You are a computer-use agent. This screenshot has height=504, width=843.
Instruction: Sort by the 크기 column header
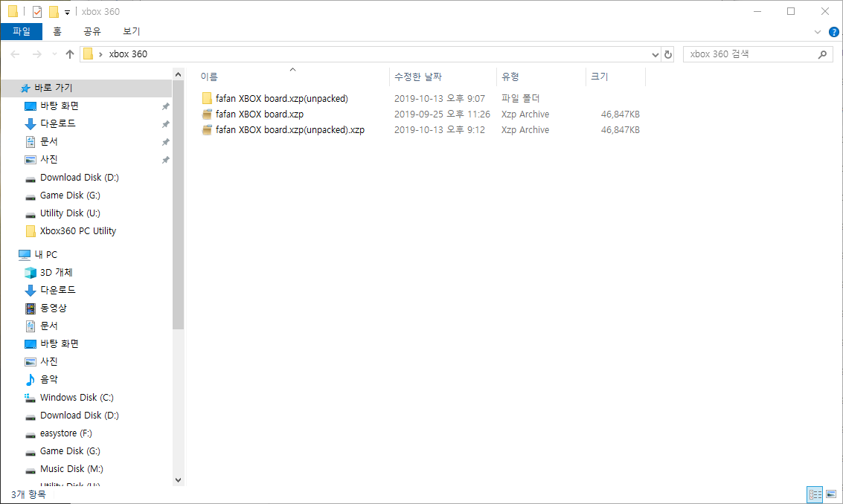[600, 77]
